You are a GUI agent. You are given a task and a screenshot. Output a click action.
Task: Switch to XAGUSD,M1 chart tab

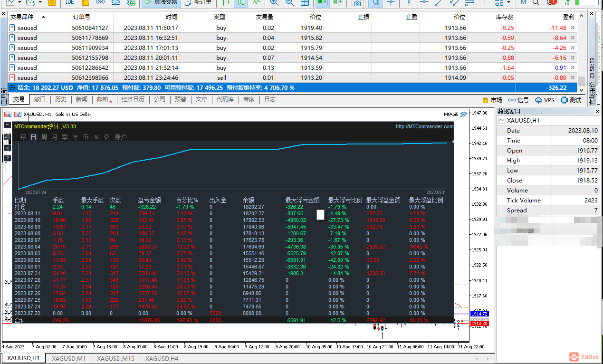click(x=68, y=358)
